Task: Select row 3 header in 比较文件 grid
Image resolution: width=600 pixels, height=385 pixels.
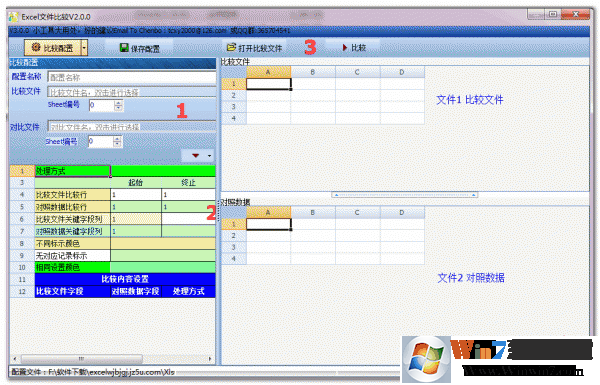Action: [234, 107]
